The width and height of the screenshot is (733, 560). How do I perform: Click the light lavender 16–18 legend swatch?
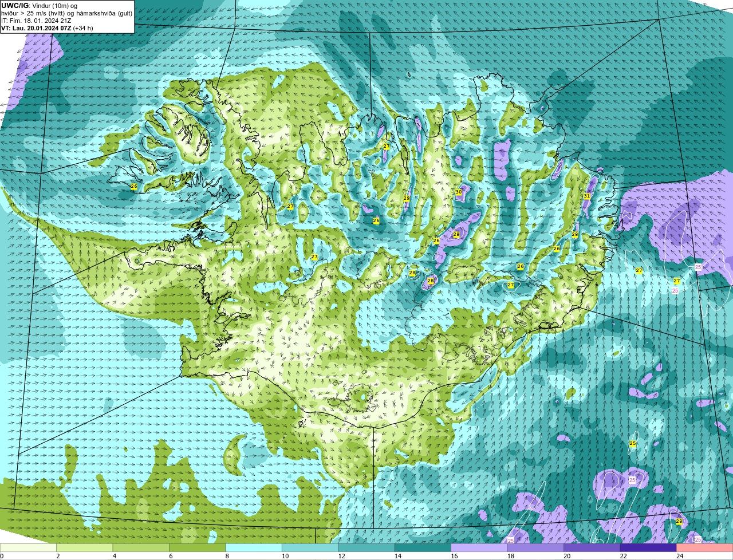coord(479,547)
